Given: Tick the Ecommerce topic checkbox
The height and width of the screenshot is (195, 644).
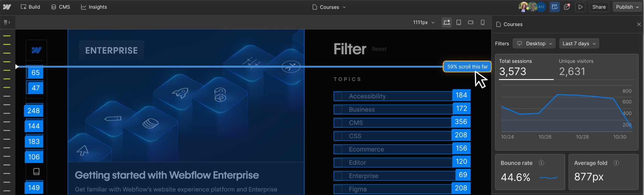Looking at the screenshot, I should click(x=338, y=149).
